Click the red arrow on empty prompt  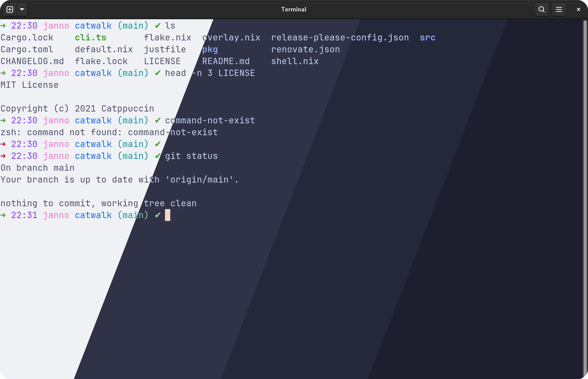pyautogui.click(x=3, y=144)
